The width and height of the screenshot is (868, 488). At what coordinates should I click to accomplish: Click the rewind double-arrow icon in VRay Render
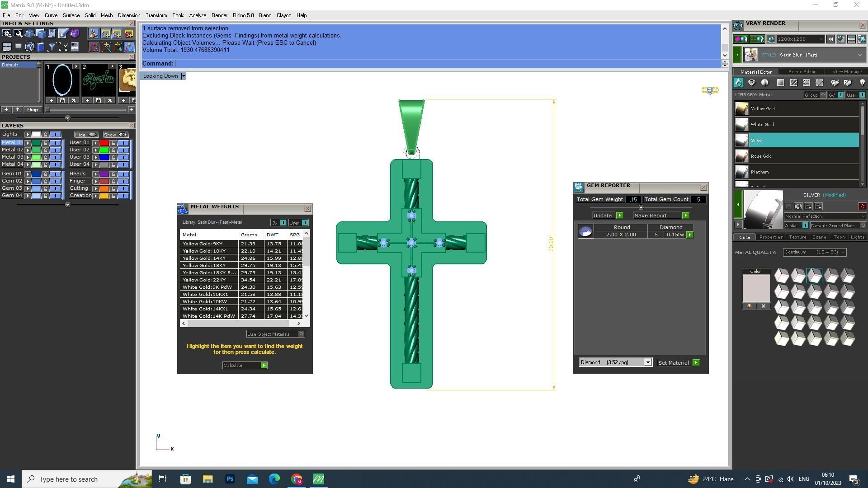pos(830,39)
